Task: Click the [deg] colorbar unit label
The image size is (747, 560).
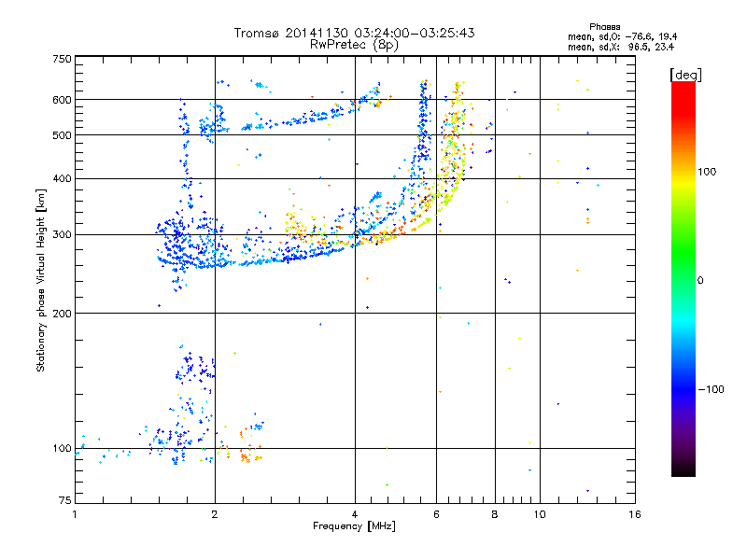Action: 685,75
